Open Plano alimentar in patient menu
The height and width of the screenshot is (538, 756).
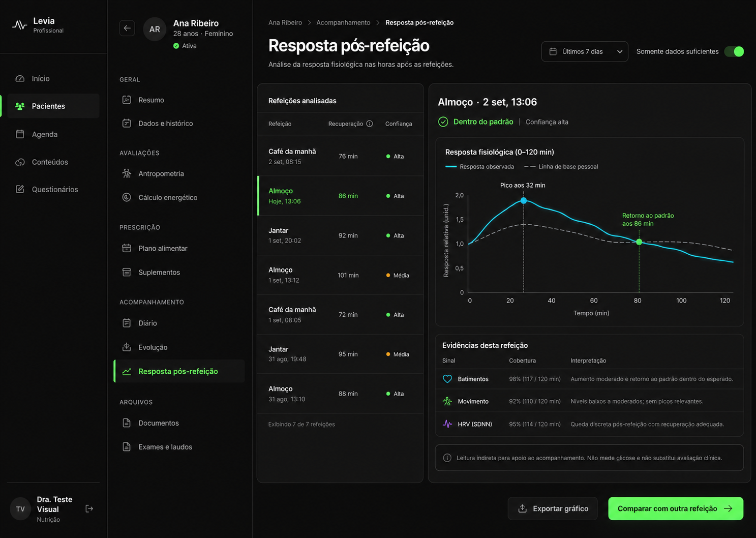pos(179,248)
